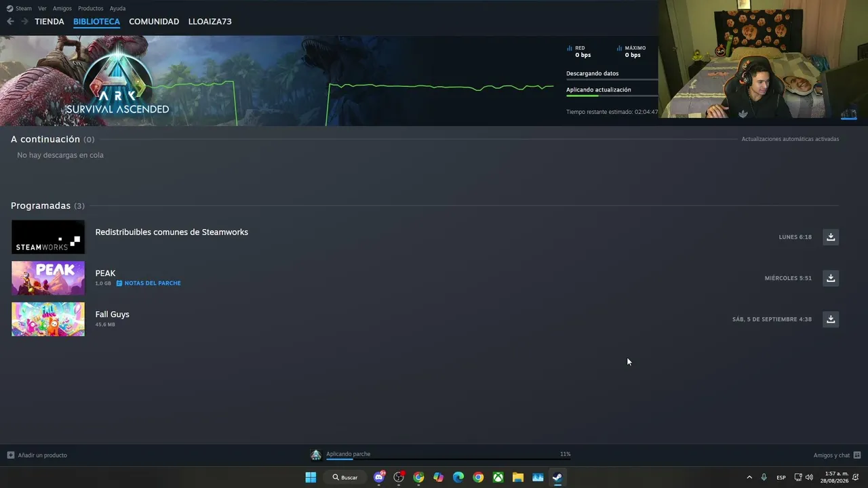The width and height of the screenshot is (868, 488).
Task: Open the Fall Guys game thumbnail
Action: [x=48, y=319]
